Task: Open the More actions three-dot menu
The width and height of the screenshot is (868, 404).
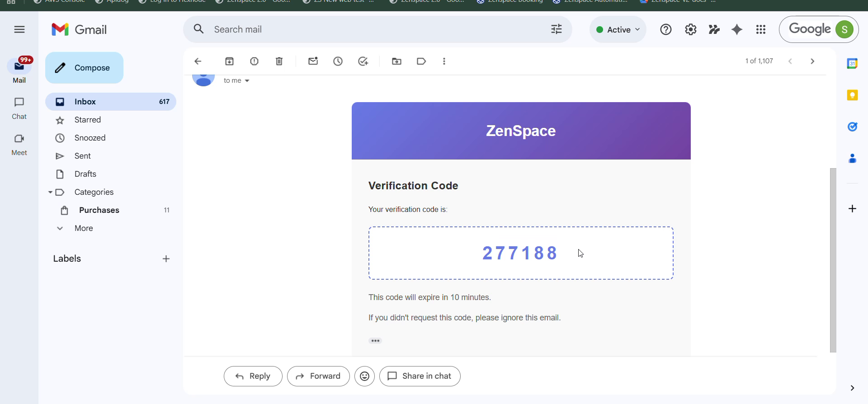Action: [x=444, y=61]
